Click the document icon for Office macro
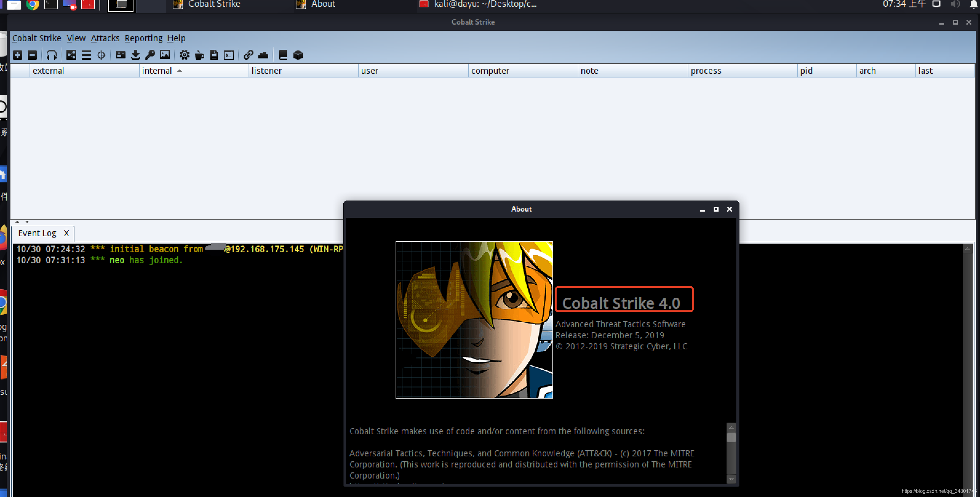Image resolution: width=980 pixels, height=497 pixels. click(x=214, y=55)
